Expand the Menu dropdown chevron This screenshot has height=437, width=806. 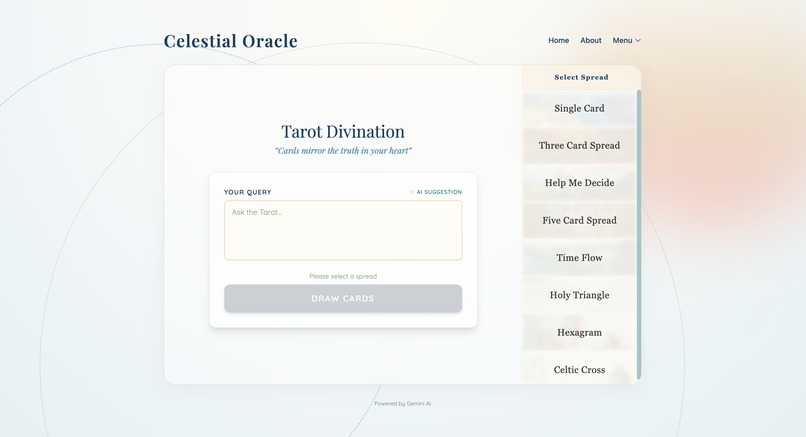pos(638,40)
